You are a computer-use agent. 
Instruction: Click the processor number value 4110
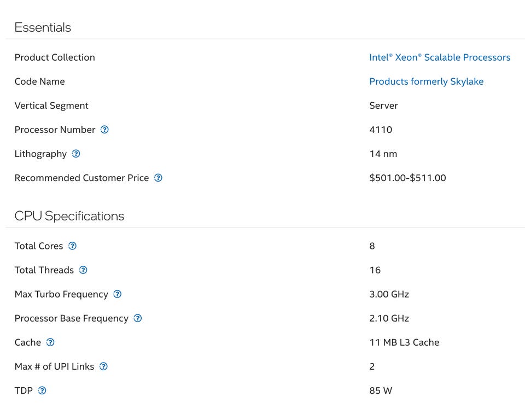pyautogui.click(x=381, y=130)
